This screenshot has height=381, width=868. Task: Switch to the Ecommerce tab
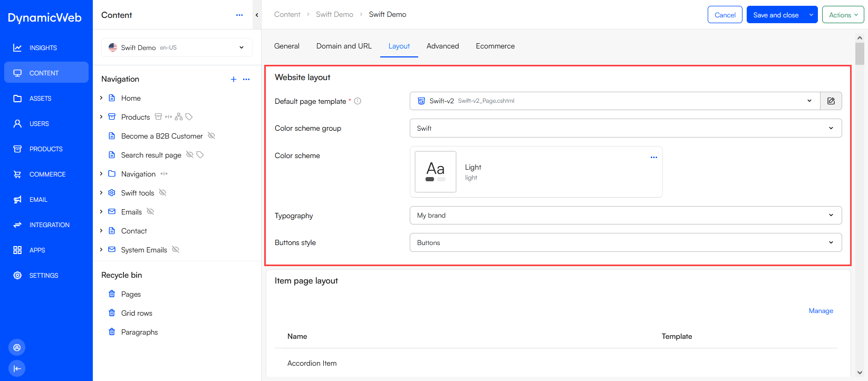pos(495,46)
